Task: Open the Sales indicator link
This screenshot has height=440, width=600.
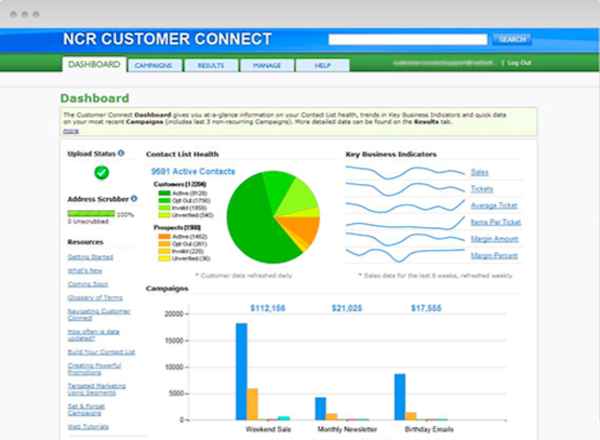Action: click(x=479, y=172)
